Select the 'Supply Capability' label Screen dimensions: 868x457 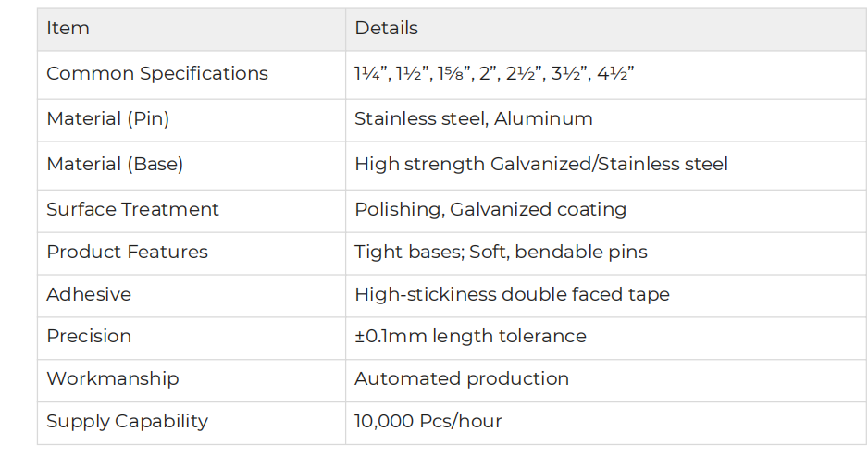[128, 422]
